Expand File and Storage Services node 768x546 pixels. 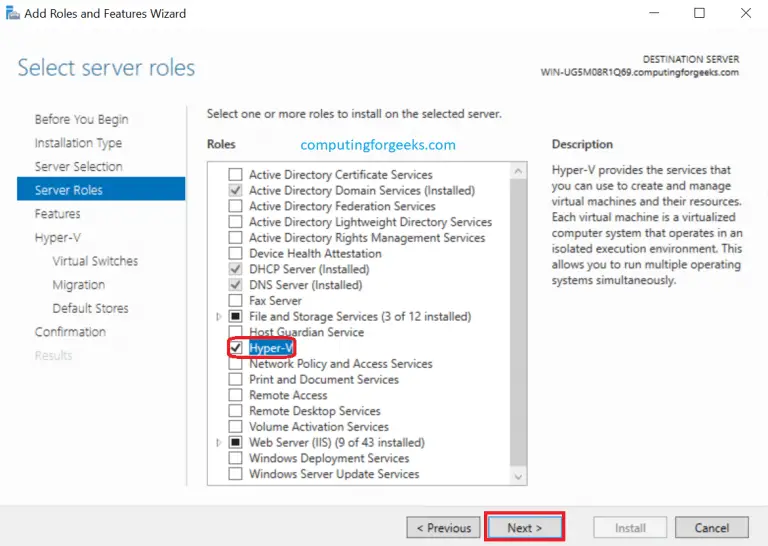(x=220, y=317)
